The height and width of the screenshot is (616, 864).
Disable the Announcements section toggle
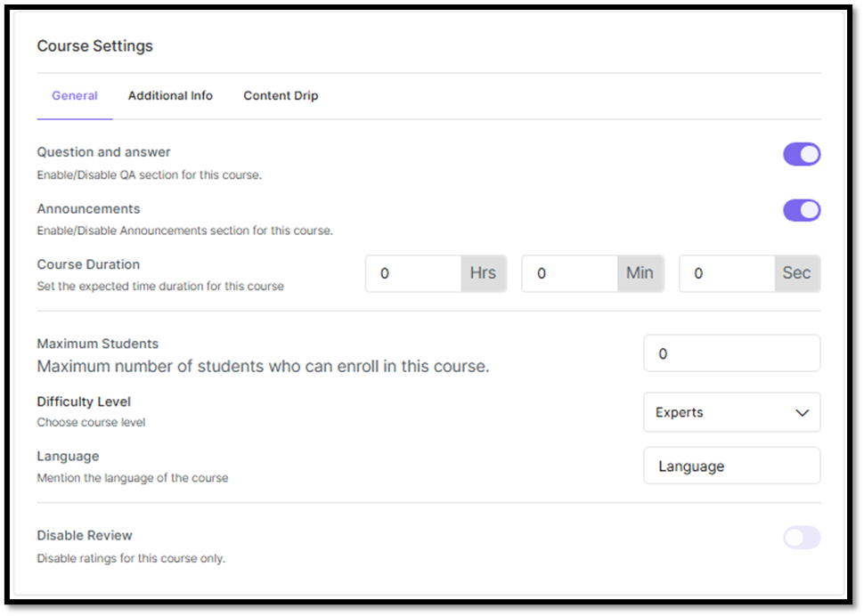[x=802, y=211]
